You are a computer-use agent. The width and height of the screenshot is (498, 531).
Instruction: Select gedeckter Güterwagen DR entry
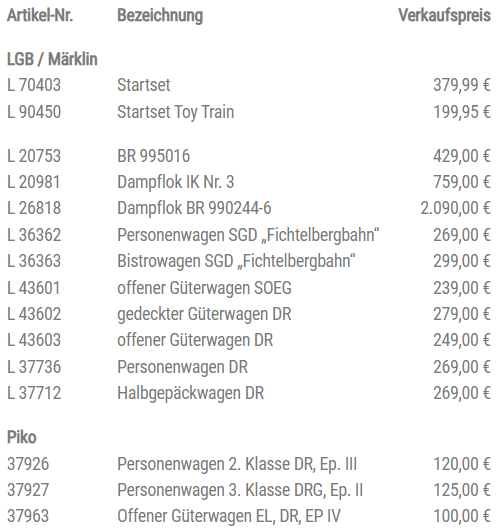coord(204,314)
